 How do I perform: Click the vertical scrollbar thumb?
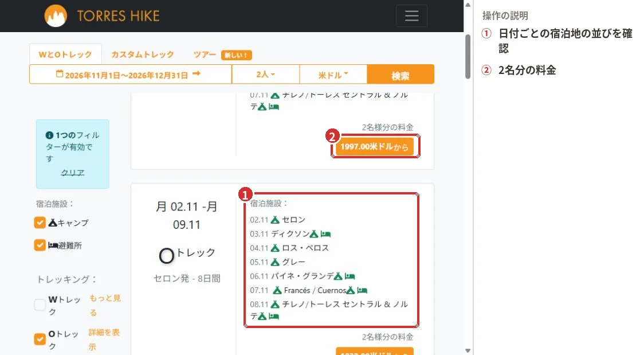click(x=468, y=56)
